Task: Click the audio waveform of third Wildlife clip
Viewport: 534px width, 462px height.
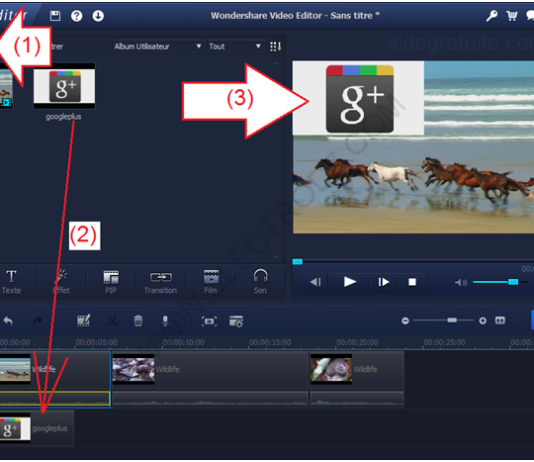Action: (357, 399)
